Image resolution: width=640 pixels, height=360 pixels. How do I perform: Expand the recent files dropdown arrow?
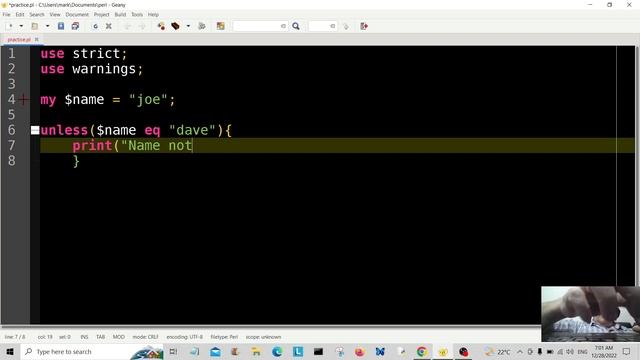coord(47,26)
